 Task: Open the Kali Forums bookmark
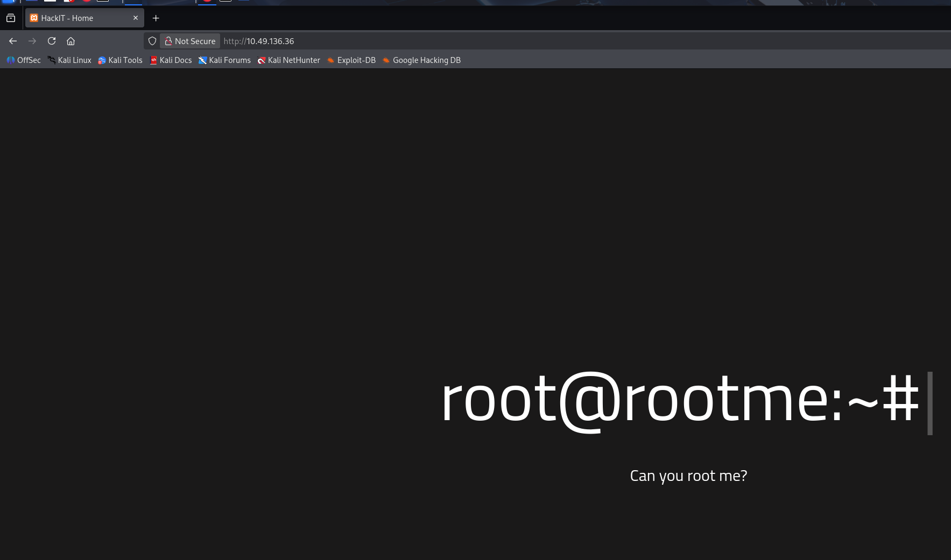224,60
